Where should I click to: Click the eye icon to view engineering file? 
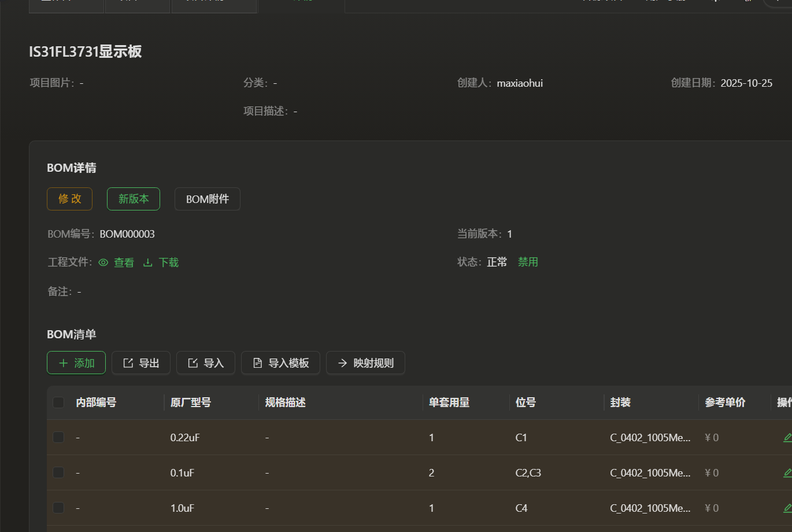coord(104,263)
